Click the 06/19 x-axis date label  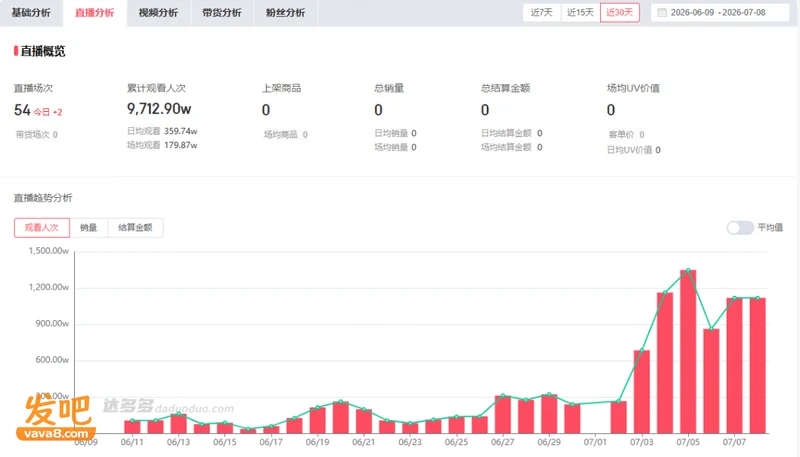(317, 442)
